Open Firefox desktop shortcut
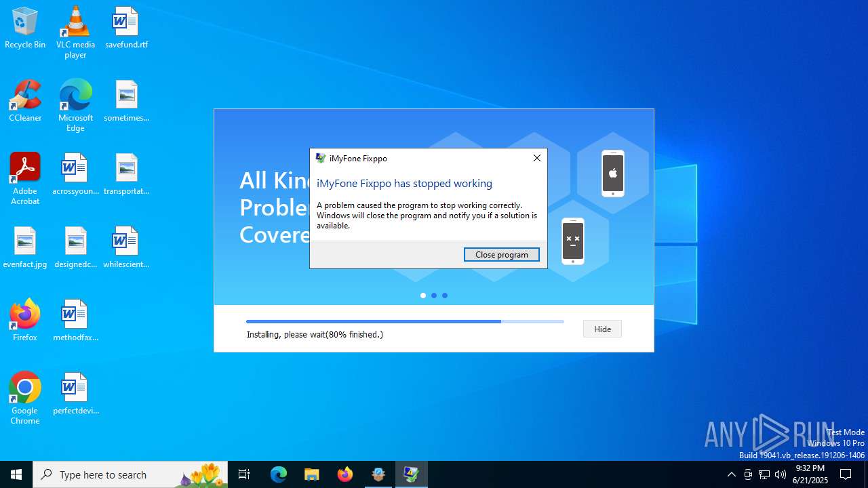Screen dimensions: 868x488 click(x=25, y=321)
